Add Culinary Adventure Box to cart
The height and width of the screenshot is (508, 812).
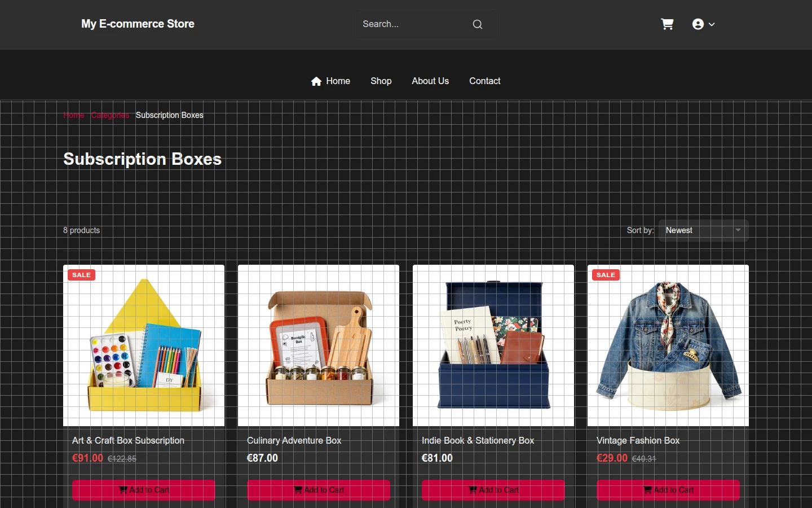319,490
